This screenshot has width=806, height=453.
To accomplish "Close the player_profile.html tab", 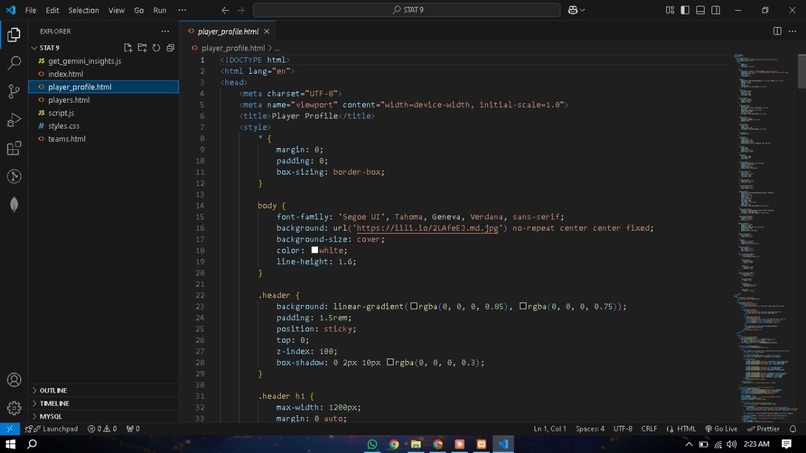I will coord(267,31).
